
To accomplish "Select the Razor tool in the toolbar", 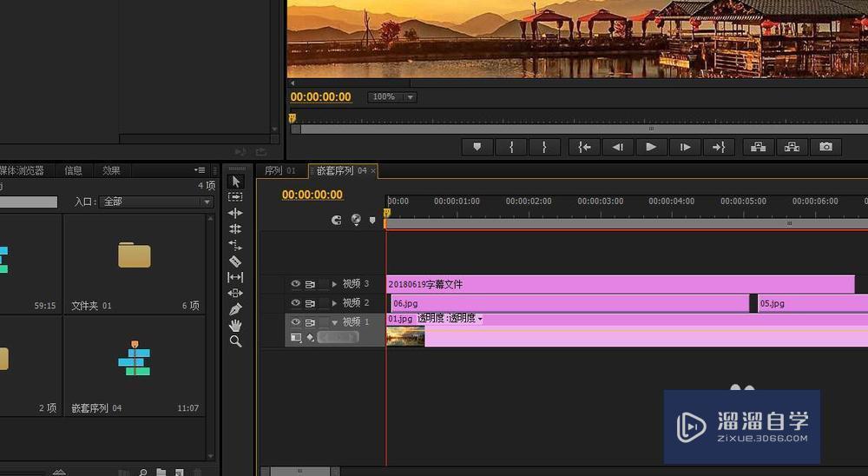I will (x=235, y=261).
